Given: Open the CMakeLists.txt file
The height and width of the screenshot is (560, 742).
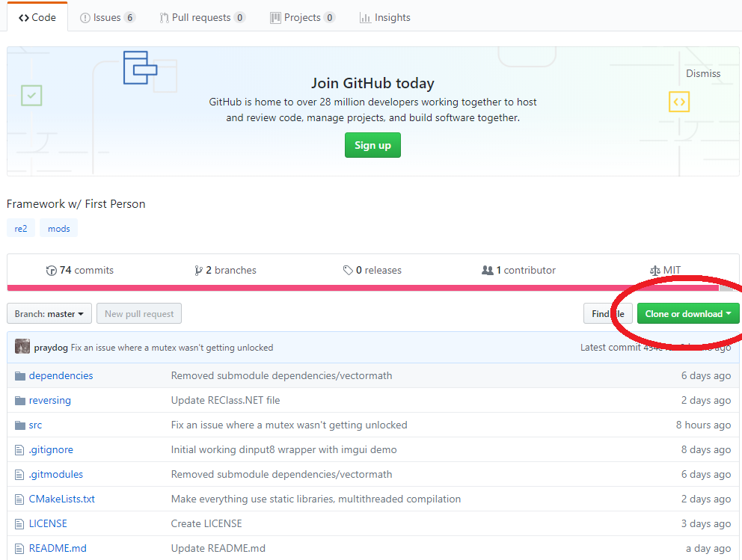Looking at the screenshot, I should (x=62, y=499).
